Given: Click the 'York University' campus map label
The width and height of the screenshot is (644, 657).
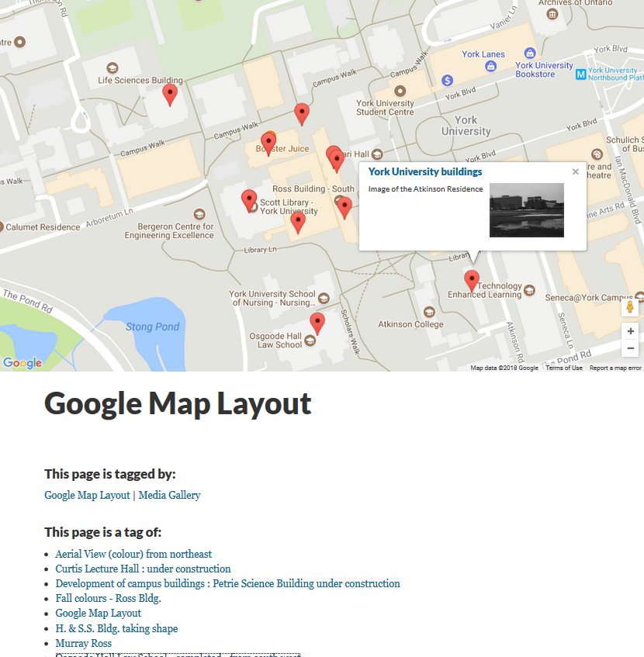Looking at the screenshot, I should 466,126.
